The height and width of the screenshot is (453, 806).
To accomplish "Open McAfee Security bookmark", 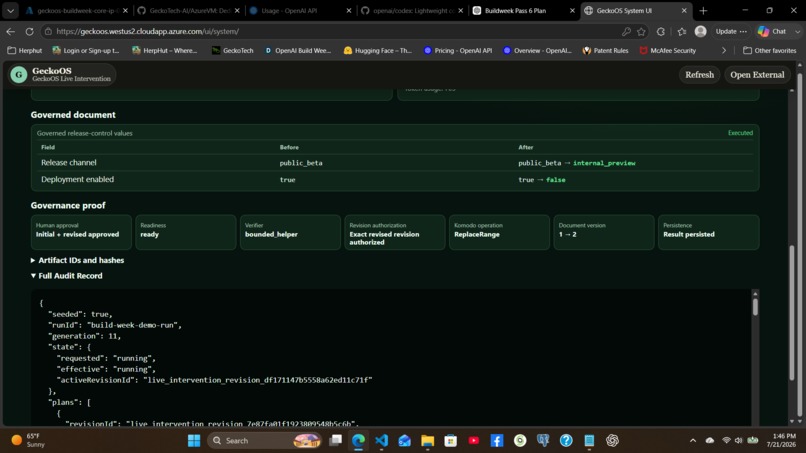I will pyautogui.click(x=668, y=50).
